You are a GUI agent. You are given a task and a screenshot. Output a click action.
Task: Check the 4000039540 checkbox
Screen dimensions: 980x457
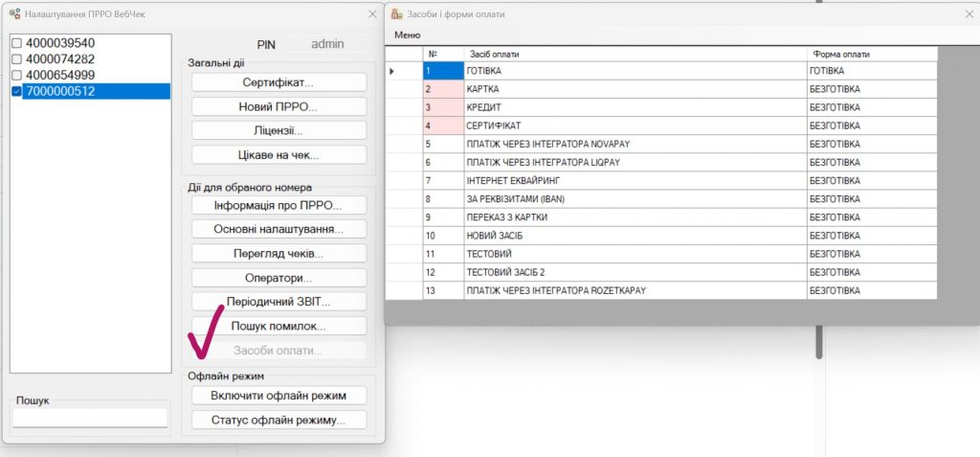coord(16,44)
